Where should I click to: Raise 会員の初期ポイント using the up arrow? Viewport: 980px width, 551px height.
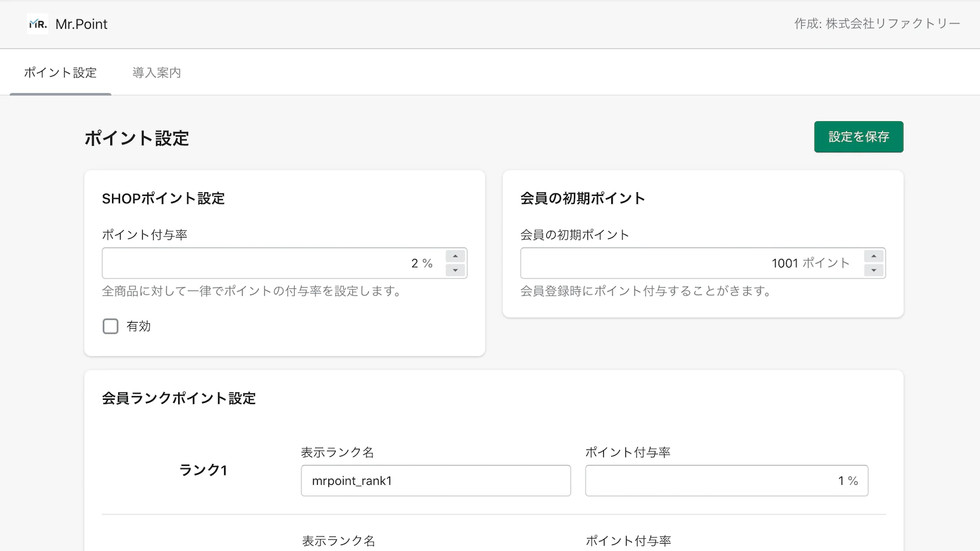pos(873,257)
